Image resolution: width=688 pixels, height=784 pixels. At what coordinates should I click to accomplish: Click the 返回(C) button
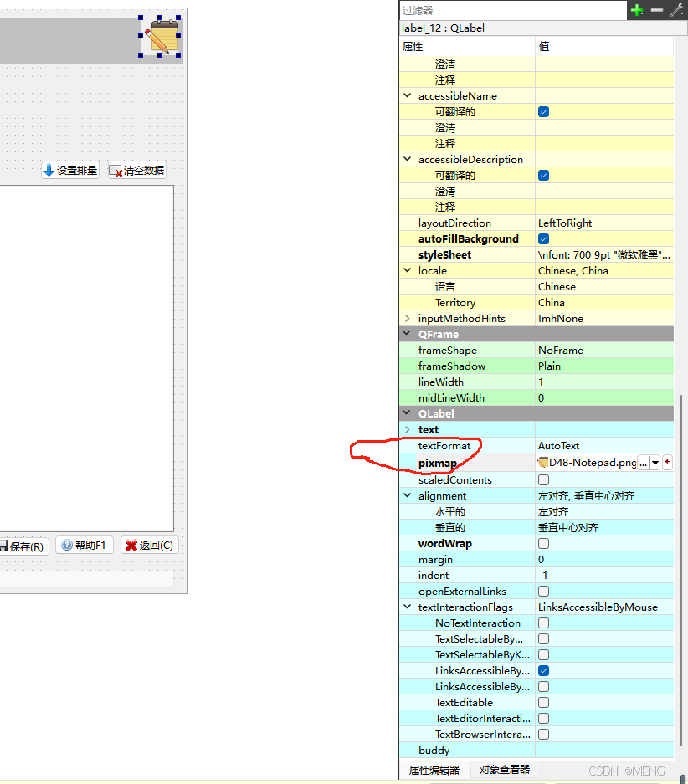(149, 546)
